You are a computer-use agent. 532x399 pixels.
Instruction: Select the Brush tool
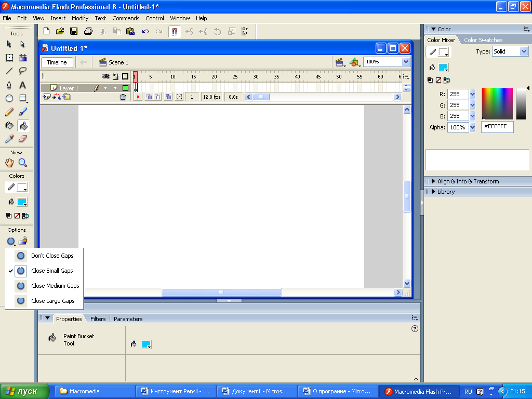point(23,112)
